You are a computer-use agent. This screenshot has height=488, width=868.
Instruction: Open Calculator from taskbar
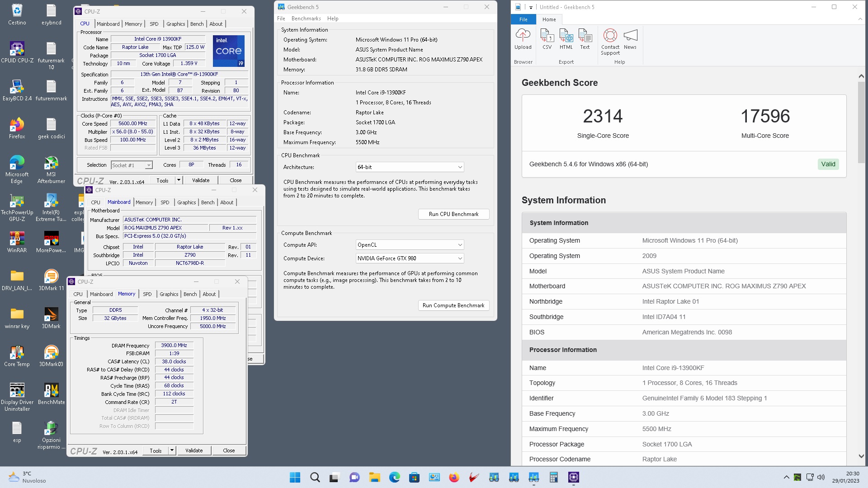tap(553, 477)
